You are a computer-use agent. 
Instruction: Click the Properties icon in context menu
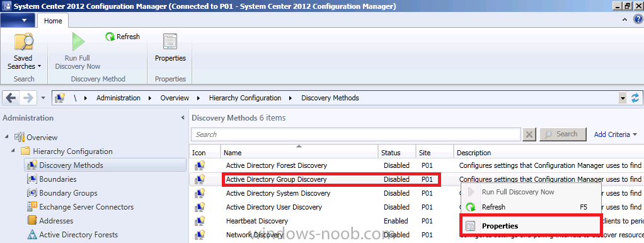[471, 226]
